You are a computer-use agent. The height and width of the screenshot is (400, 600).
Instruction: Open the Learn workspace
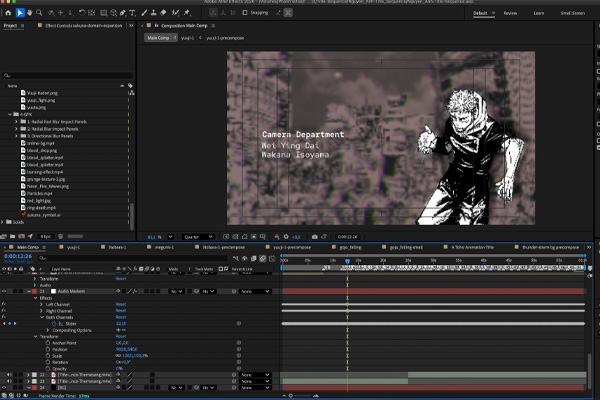click(539, 13)
